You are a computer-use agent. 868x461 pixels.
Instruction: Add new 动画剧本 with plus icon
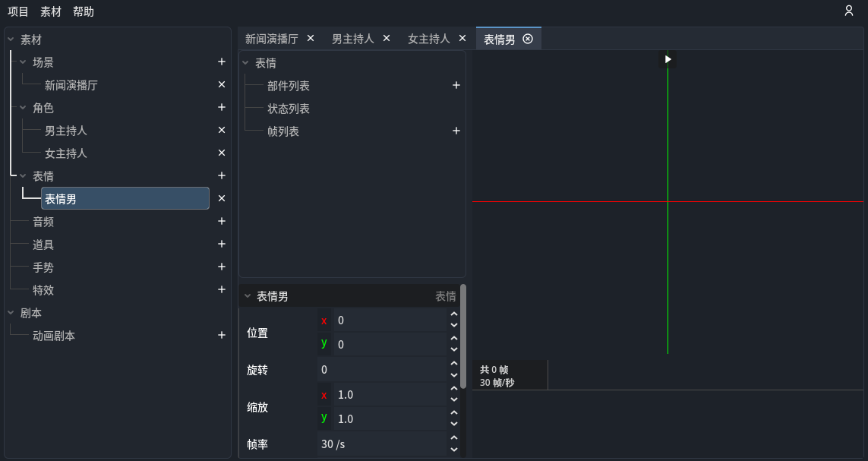point(222,335)
